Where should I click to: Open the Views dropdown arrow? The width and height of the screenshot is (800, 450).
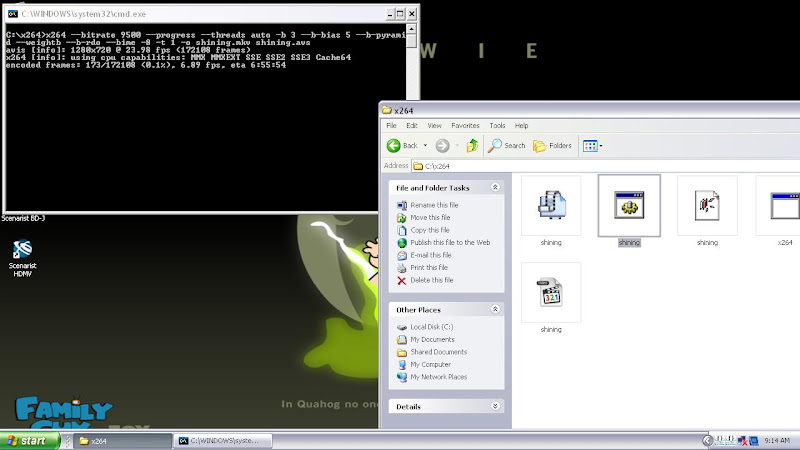[601, 146]
